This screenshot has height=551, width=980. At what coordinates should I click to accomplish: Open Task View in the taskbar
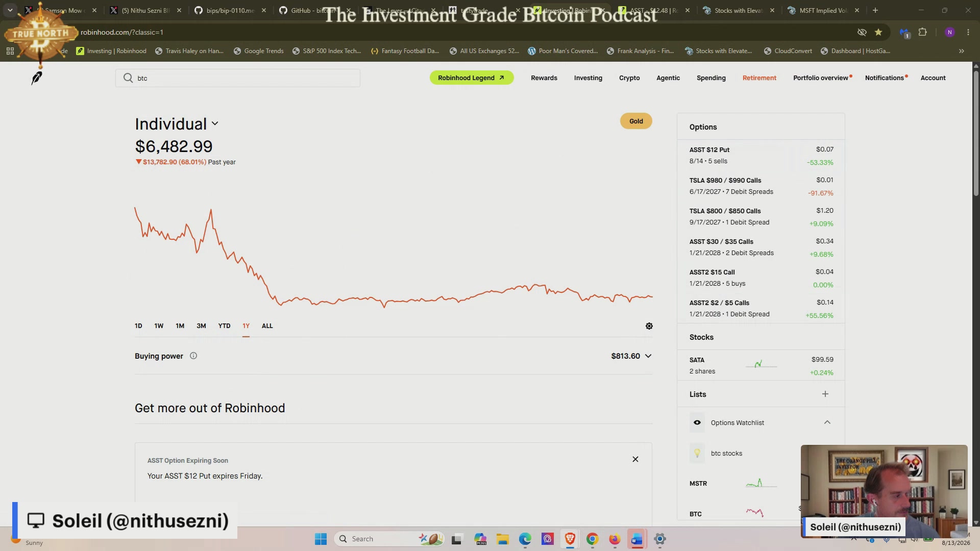tap(457, 539)
